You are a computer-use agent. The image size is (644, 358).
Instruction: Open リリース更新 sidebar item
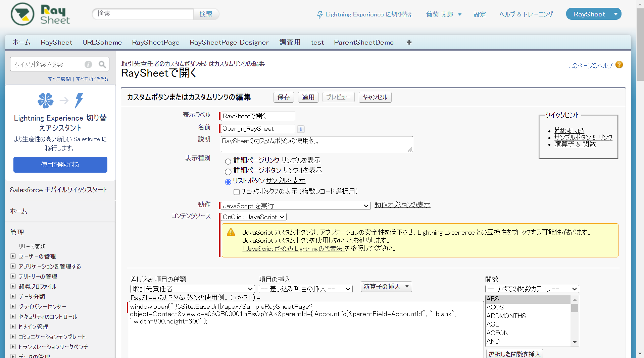tap(32, 246)
